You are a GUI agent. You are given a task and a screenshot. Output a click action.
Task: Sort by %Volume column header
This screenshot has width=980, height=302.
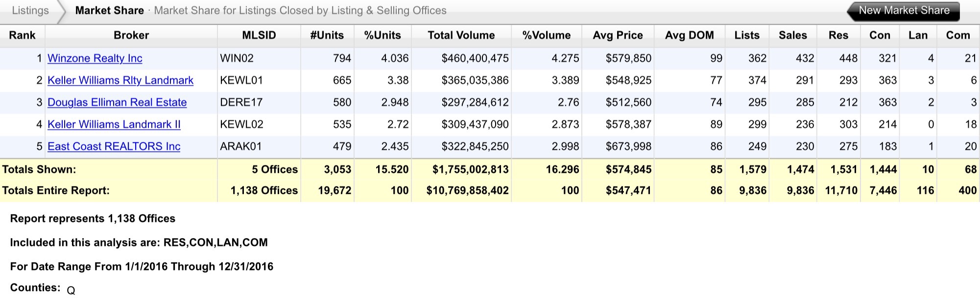point(546,35)
